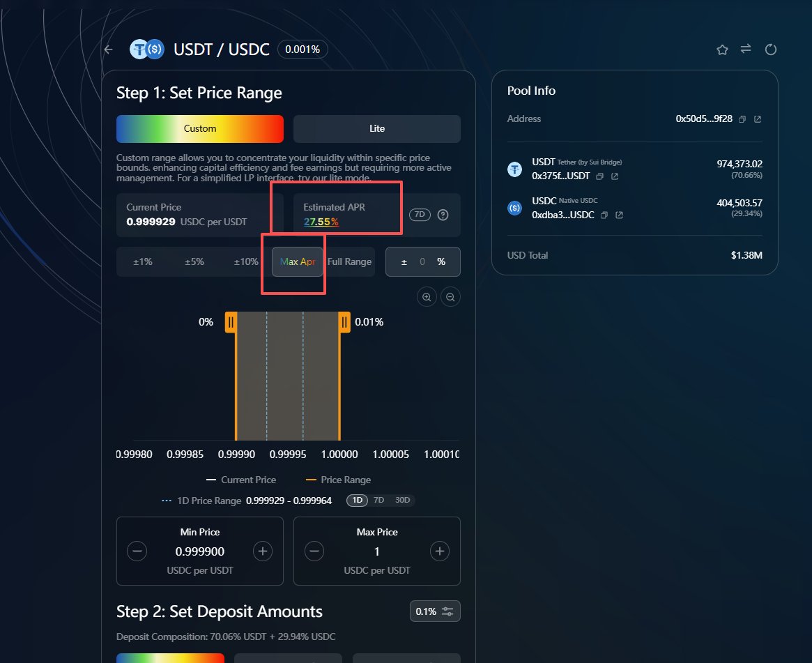Click the USDT token icon in Pool Info
This screenshot has width=812, height=663.
tap(514, 169)
